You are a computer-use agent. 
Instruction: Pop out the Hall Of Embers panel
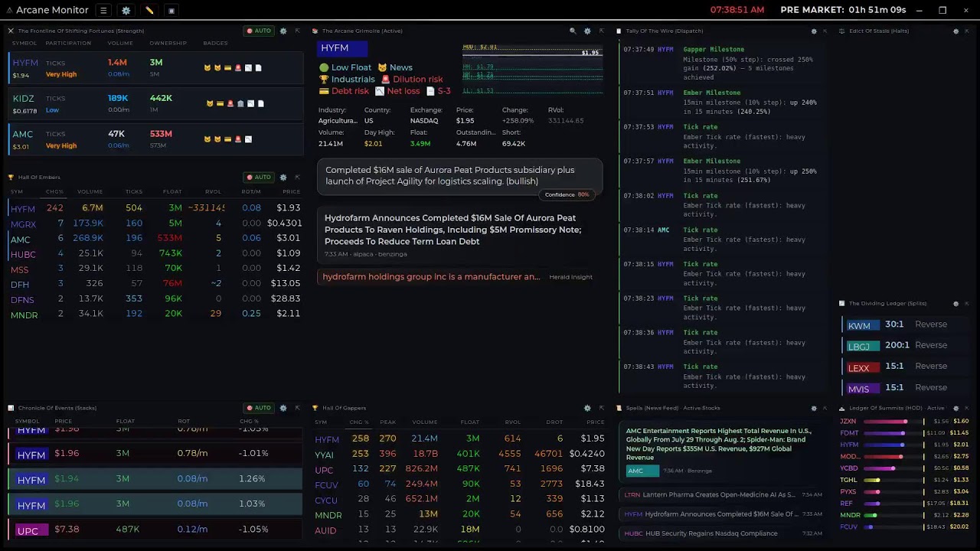pyautogui.click(x=297, y=177)
